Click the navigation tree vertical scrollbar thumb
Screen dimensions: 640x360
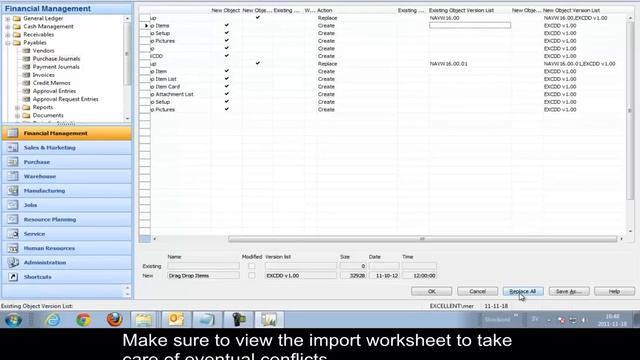[127, 53]
